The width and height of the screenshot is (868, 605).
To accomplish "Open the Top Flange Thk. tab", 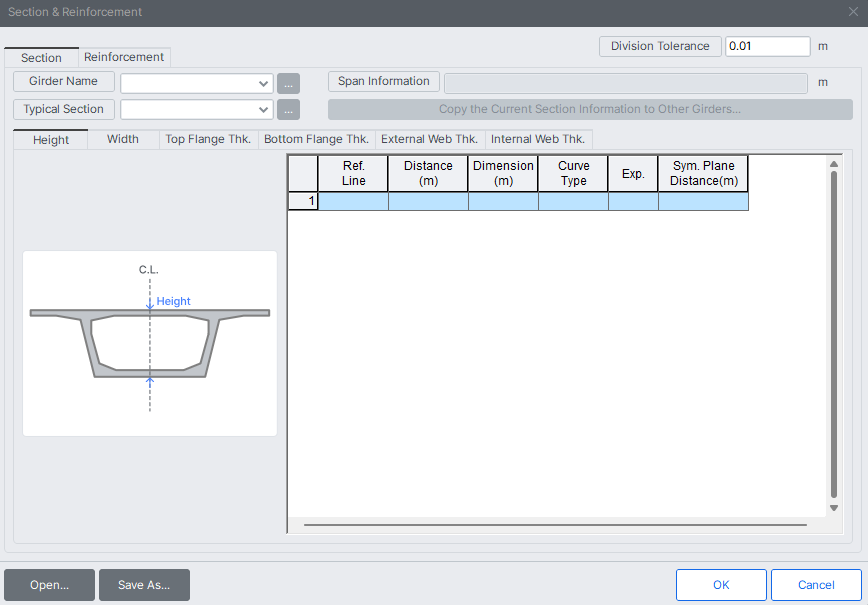I will pyautogui.click(x=208, y=139).
